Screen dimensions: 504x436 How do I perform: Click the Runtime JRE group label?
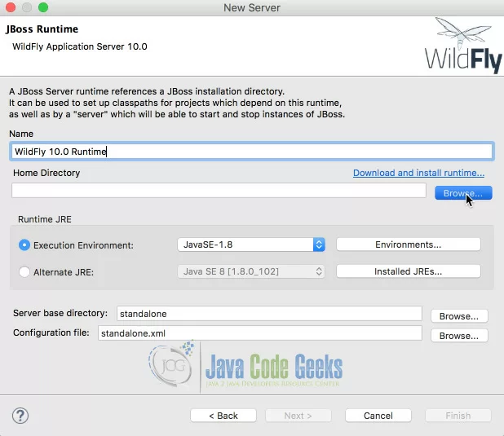45,219
